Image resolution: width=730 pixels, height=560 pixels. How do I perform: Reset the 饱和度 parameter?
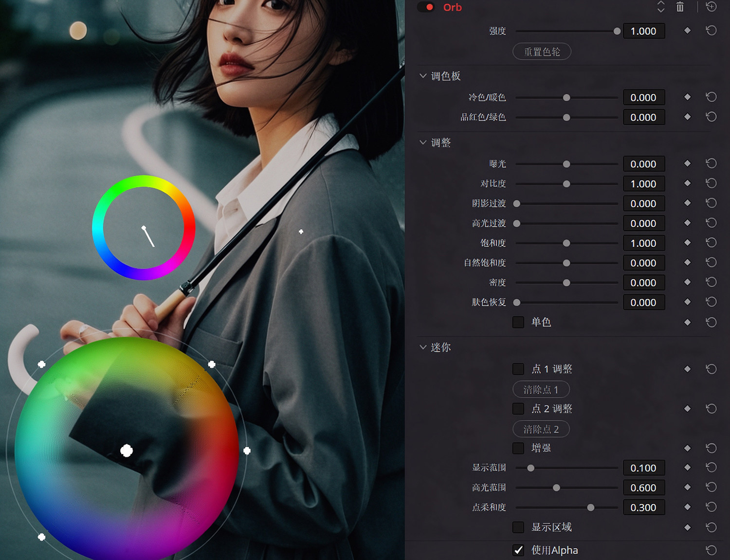[x=711, y=243]
